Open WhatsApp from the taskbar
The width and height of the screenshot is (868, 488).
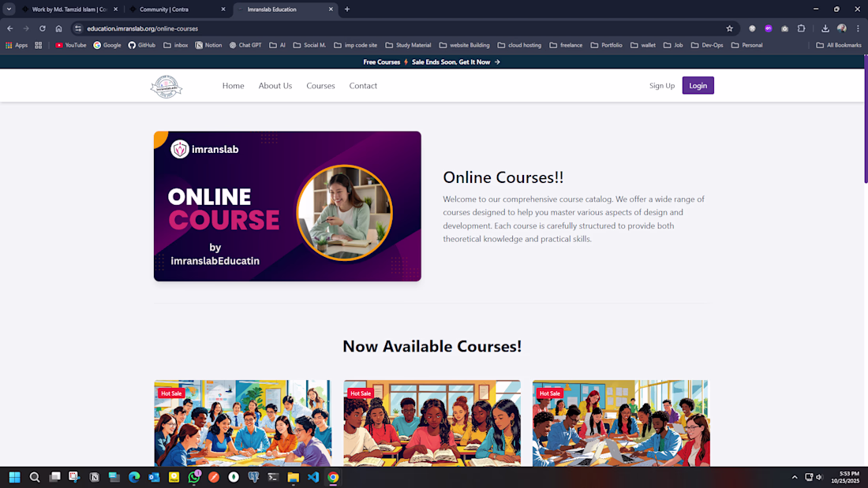tap(194, 477)
